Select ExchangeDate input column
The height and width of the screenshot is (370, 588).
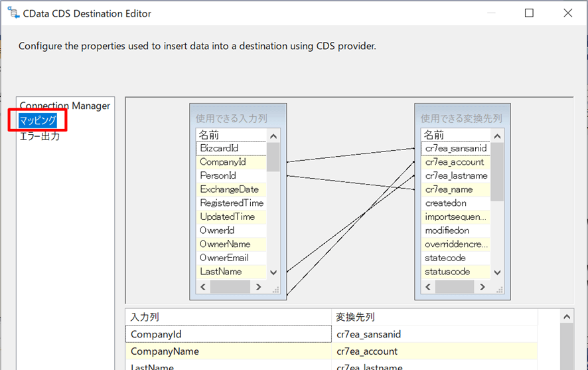click(x=231, y=189)
